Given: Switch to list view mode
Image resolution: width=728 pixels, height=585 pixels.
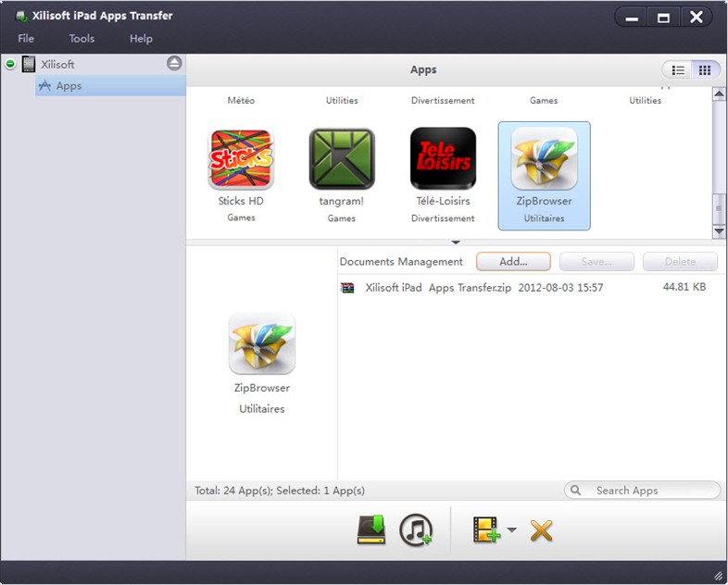Looking at the screenshot, I should (677, 70).
